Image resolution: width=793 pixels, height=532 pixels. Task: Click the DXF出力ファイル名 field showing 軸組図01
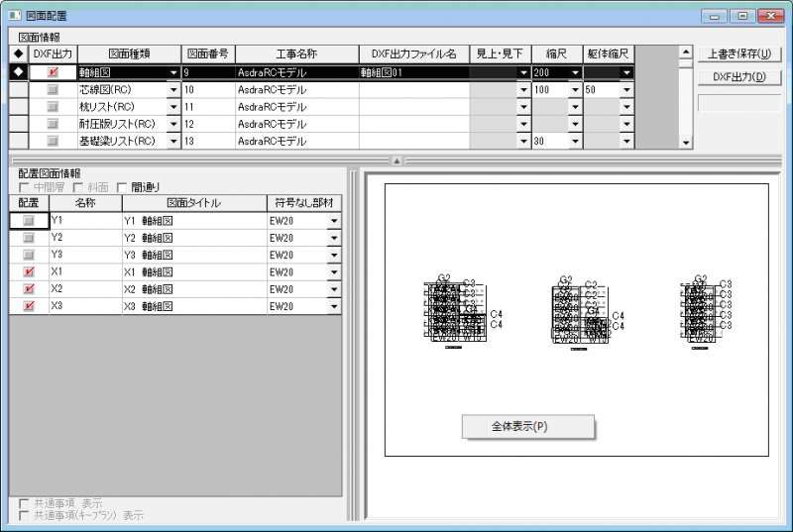413,72
